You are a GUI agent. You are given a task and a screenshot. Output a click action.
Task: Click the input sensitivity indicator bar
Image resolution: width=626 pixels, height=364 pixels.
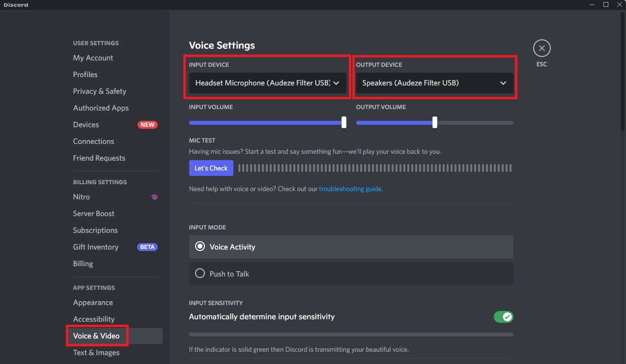(x=351, y=335)
